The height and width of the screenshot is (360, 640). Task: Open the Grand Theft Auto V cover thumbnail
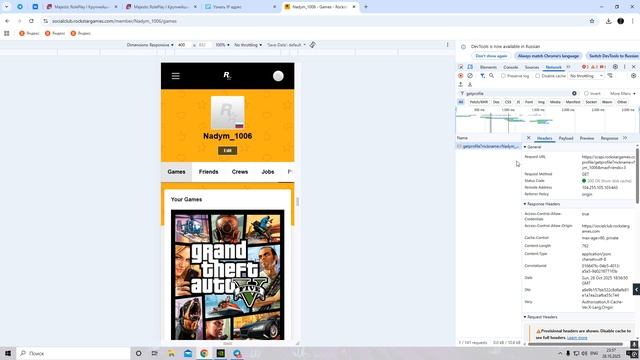point(227,275)
